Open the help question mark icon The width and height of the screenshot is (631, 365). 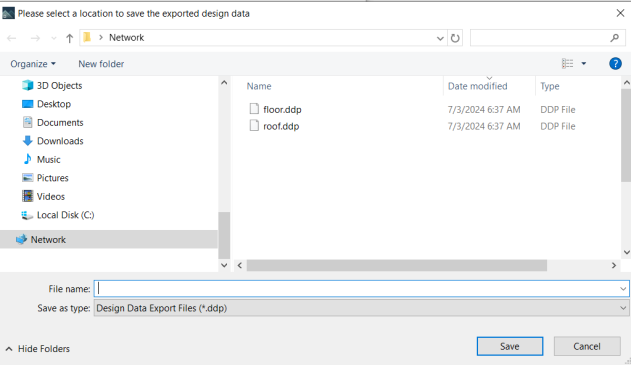(615, 64)
